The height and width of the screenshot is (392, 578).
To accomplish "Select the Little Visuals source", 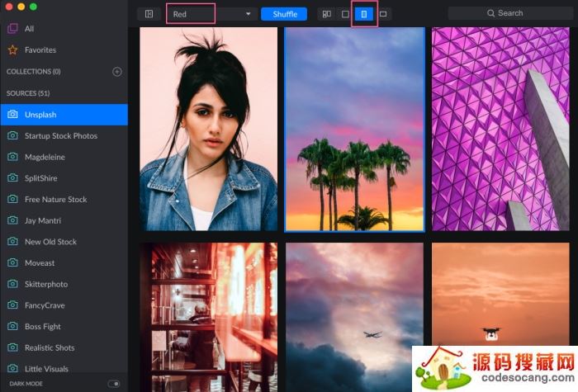I will tap(64, 368).
